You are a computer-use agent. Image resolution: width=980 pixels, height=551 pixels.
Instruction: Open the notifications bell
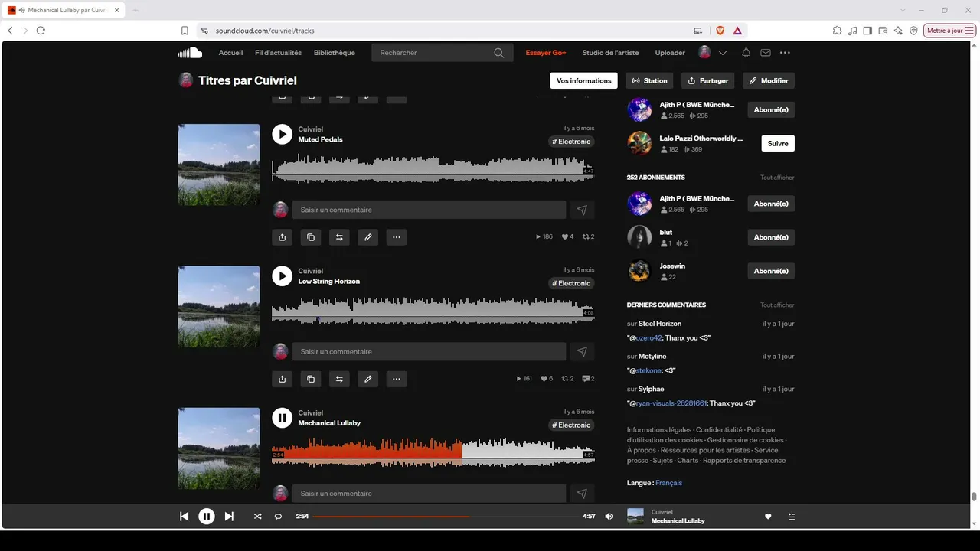[746, 53]
